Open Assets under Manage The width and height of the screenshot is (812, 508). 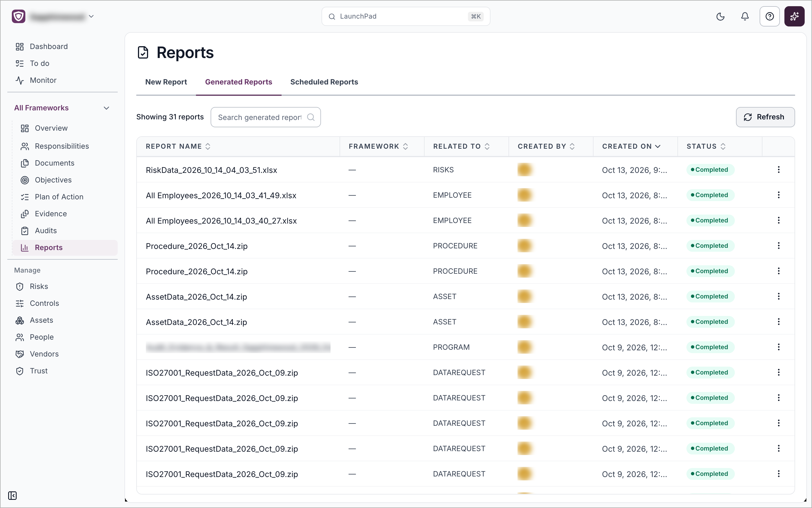(41, 320)
